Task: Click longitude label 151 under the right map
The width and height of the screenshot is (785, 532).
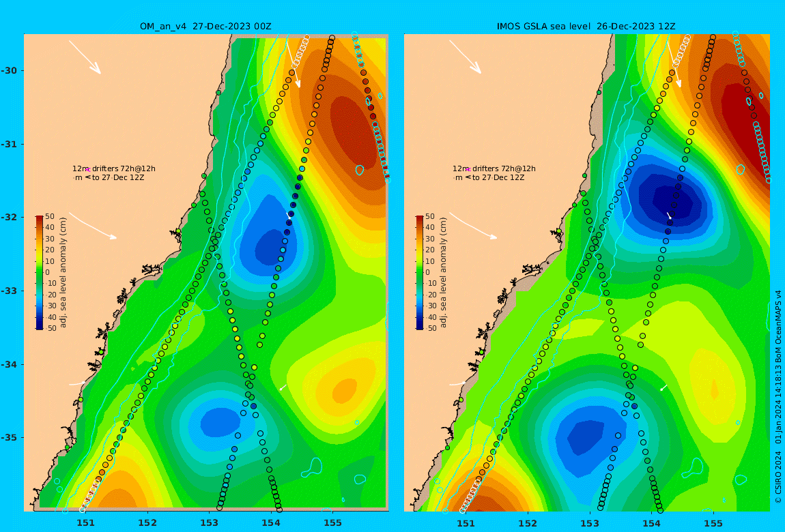Action: (x=466, y=523)
